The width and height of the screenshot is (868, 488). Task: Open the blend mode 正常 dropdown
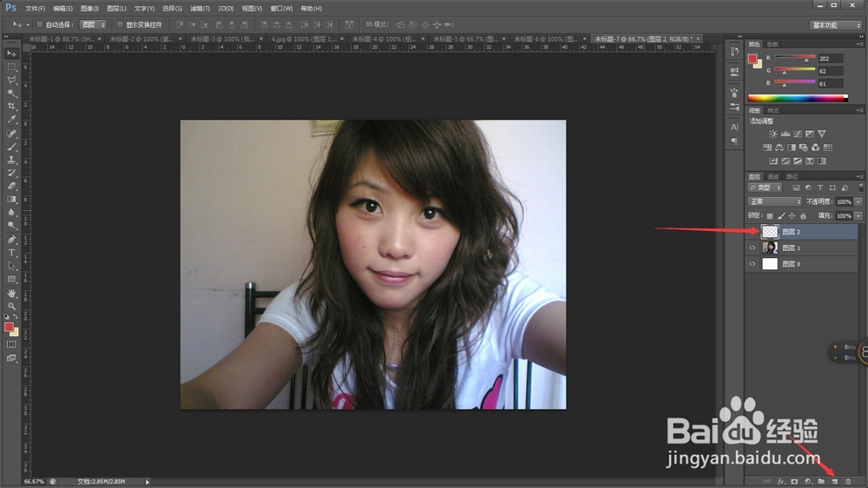pyautogui.click(x=774, y=201)
